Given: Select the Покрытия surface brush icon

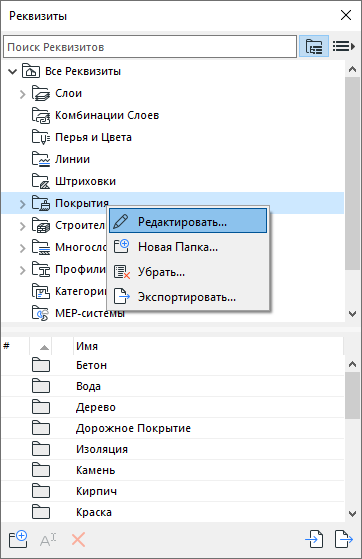Looking at the screenshot, I should point(41,203).
